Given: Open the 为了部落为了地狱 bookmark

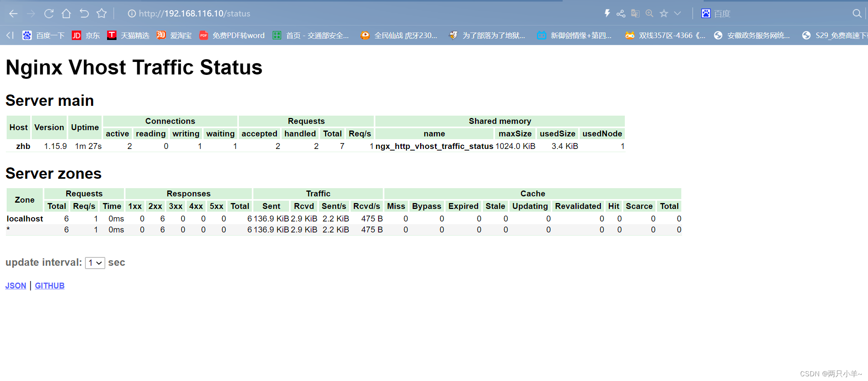Looking at the screenshot, I should click(x=487, y=35).
